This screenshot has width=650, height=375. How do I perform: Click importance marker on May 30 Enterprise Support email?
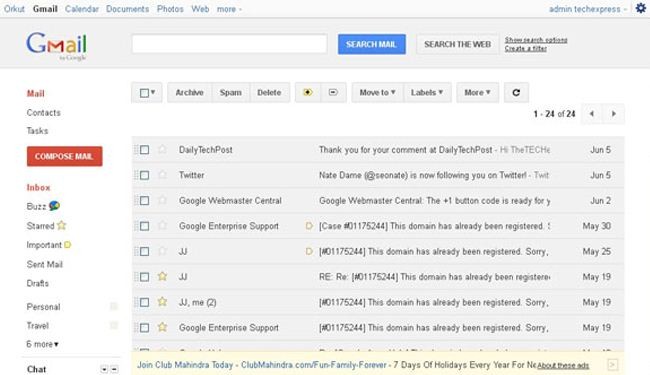(309, 226)
